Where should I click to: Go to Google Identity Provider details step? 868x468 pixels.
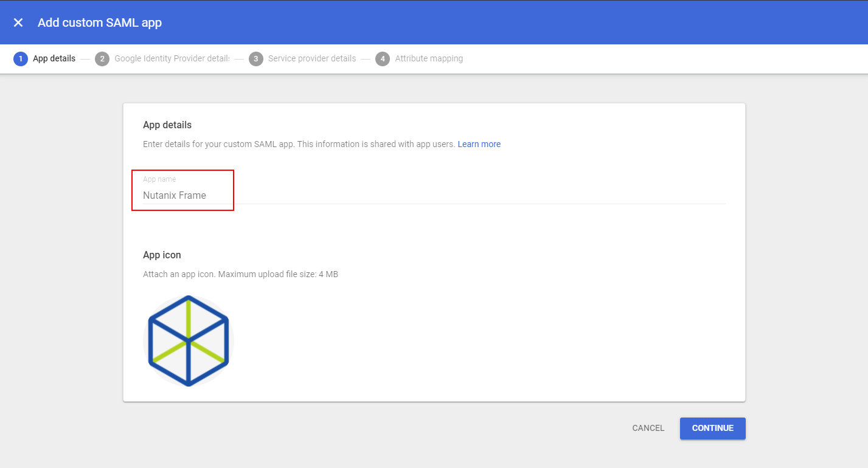[x=172, y=59]
